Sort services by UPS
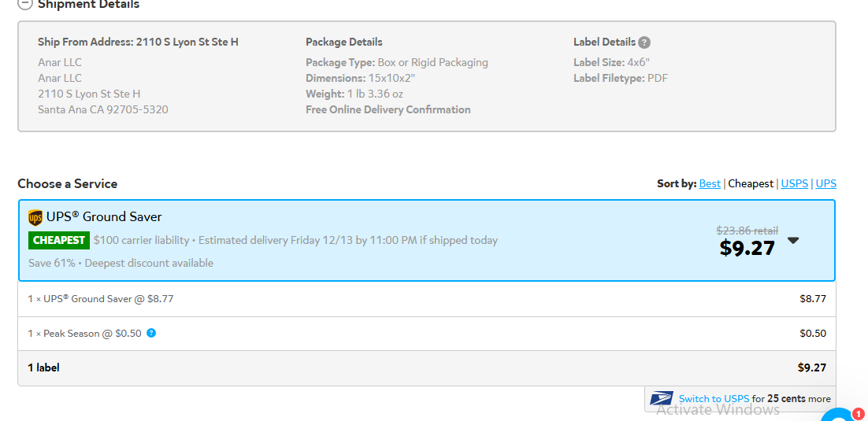The width and height of the screenshot is (868, 421). (826, 183)
